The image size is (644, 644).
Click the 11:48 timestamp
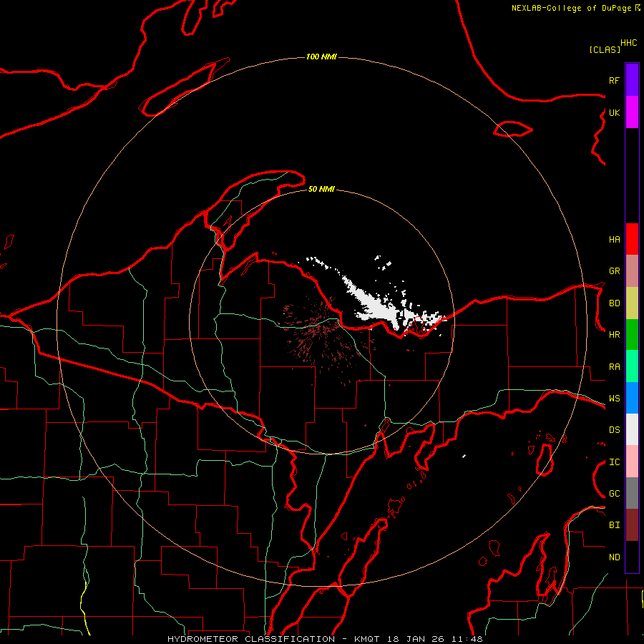(467, 639)
